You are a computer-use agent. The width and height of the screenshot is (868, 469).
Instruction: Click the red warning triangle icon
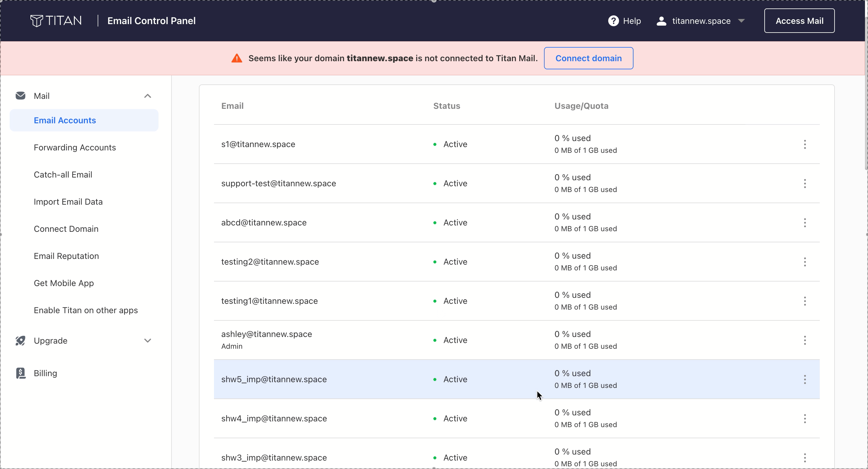click(237, 58)
